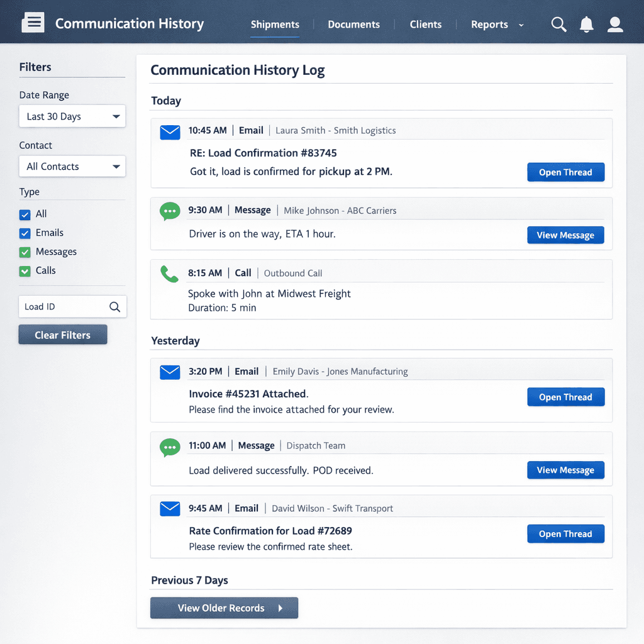Viewport: 644px width, 644px height.
Task: Click 'RE: Load Confirmation #83745' subject
Action: [264, 153]
